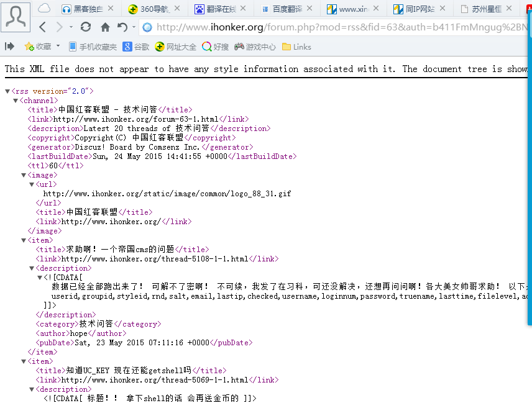The height and width of the screenshot is (403, 532).
Task: Click the thread-5108-1-1.html link text
Action: tap(155, 259)
